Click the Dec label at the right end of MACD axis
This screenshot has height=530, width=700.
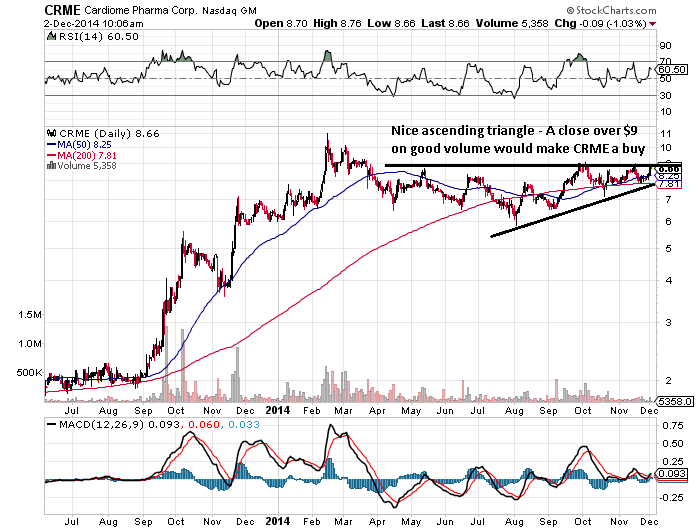(x=650, y=522)
